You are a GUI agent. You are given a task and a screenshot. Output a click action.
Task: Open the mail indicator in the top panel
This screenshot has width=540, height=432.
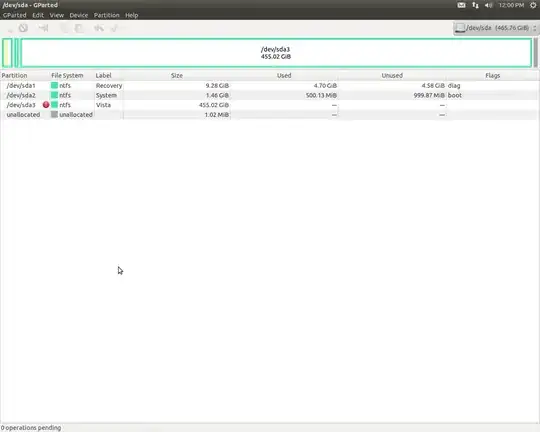point(461,5)
